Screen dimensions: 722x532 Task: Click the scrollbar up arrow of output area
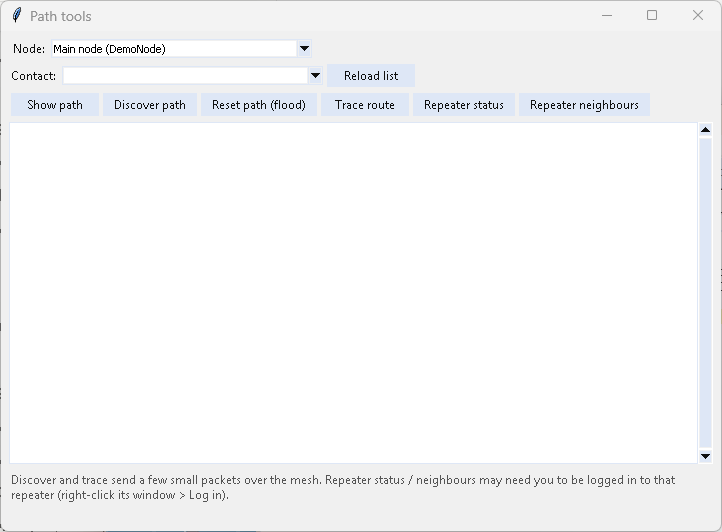click(x=705, y=130)
